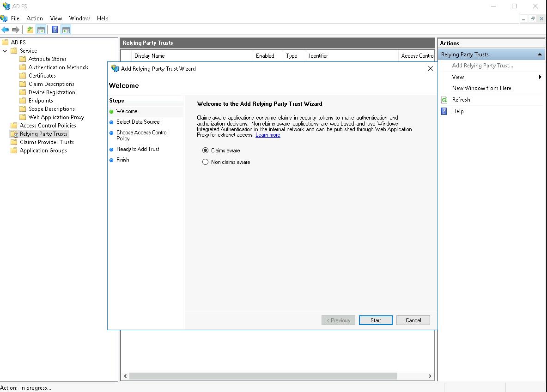Click the Up One Level folder icon
Viewport: 547px width, 392px height.
[30, 30]
